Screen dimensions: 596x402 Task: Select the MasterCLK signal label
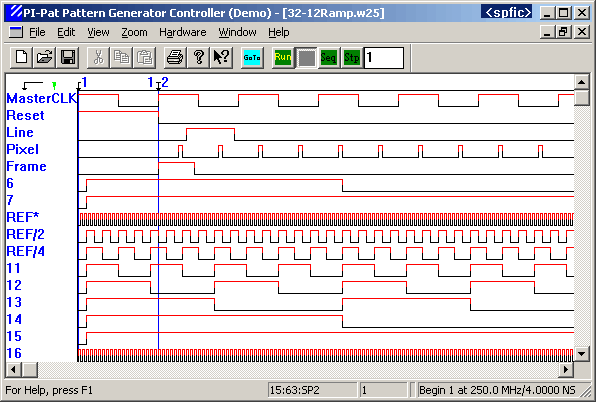point(42,98)
